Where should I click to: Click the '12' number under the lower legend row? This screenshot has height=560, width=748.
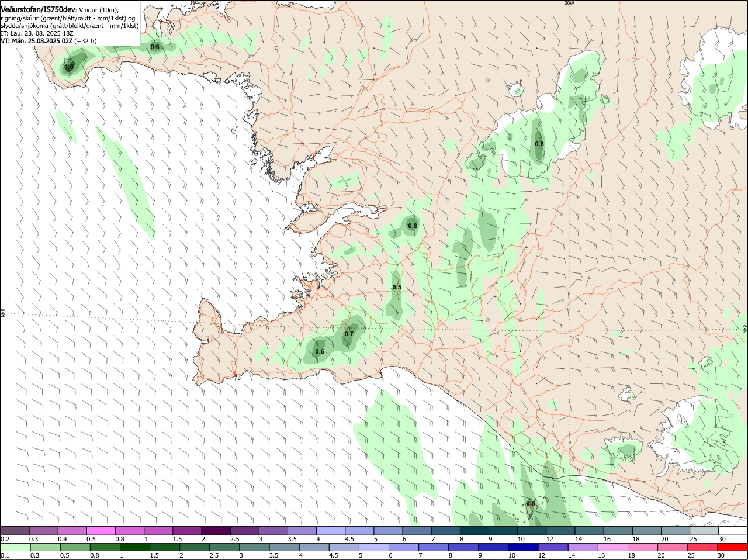click(542, 555)
